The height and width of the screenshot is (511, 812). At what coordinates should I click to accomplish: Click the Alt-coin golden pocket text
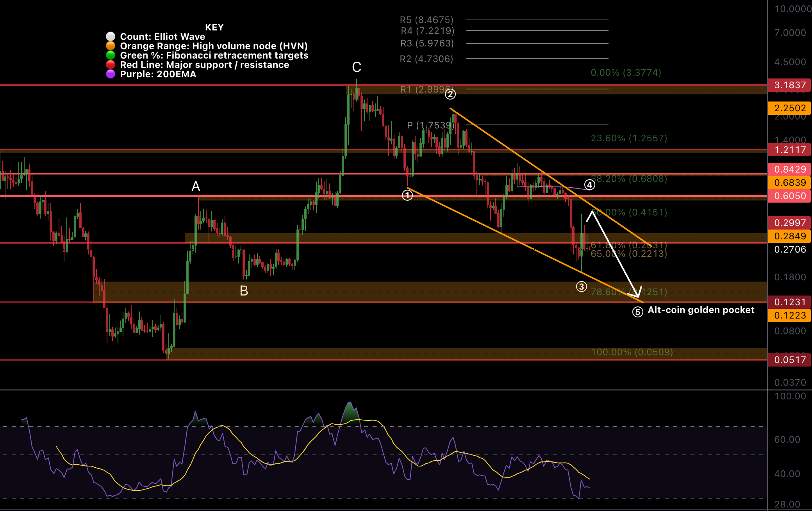[701, 310]
